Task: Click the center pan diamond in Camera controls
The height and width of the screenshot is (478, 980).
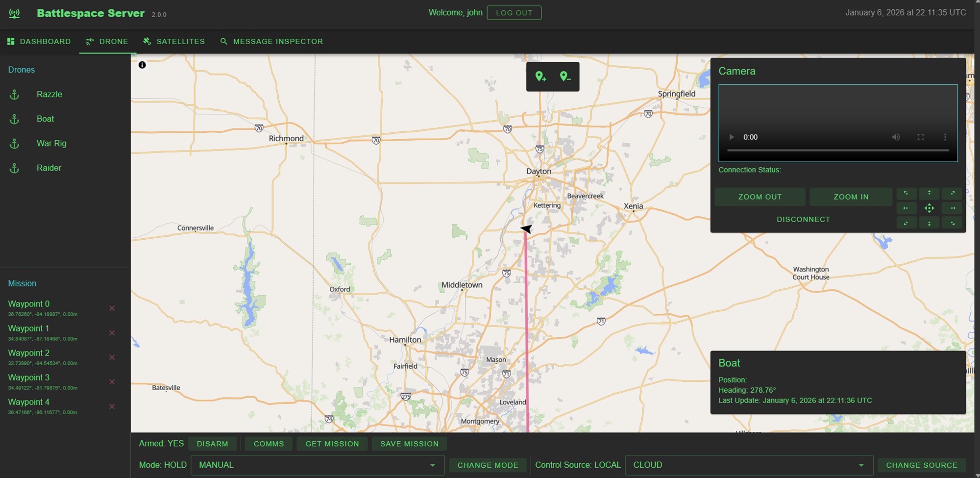Action: click(x=929, y=208)
